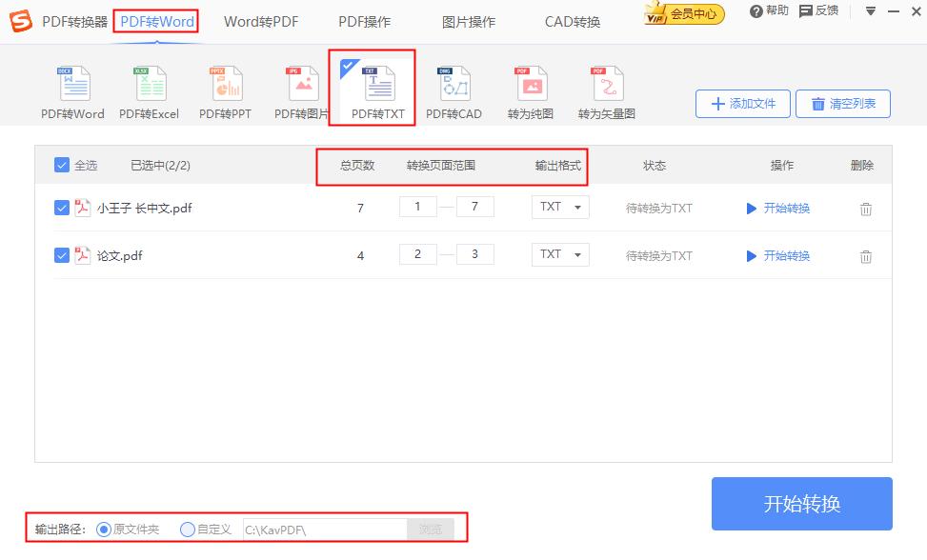Click PDF icon of 论文.pdf
This screenshot has width=927, height=560.
(x=82, y=255)
